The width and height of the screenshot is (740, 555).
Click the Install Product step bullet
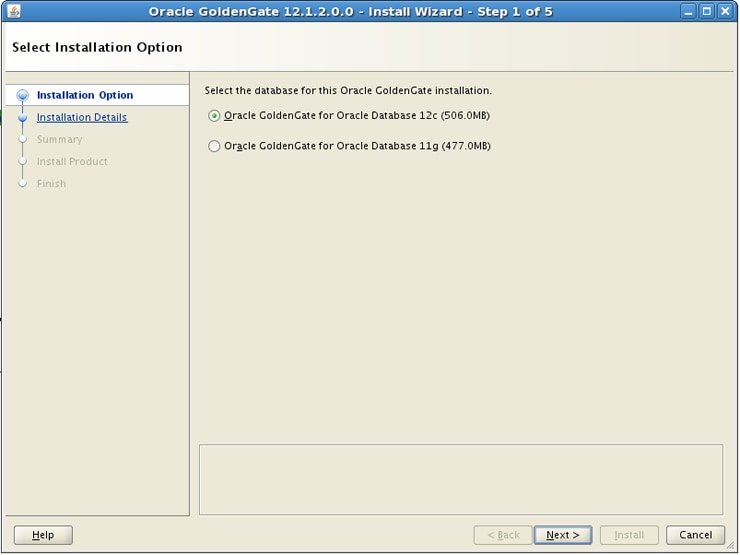point(22,161)
